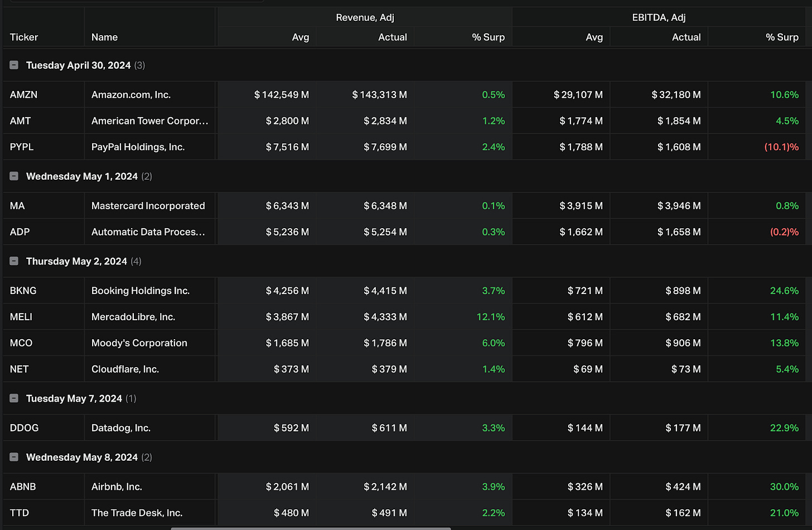Click Trade Desk's $ 162 M EBITDA actual
Image resolution: width=812 pixels, height=530 pixels.
point(683,513)
